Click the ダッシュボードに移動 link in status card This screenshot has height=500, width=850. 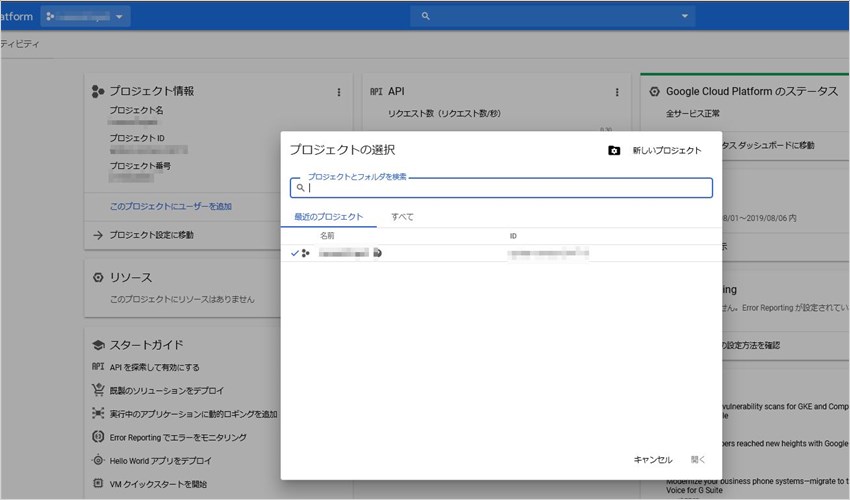tap(768, 145)
